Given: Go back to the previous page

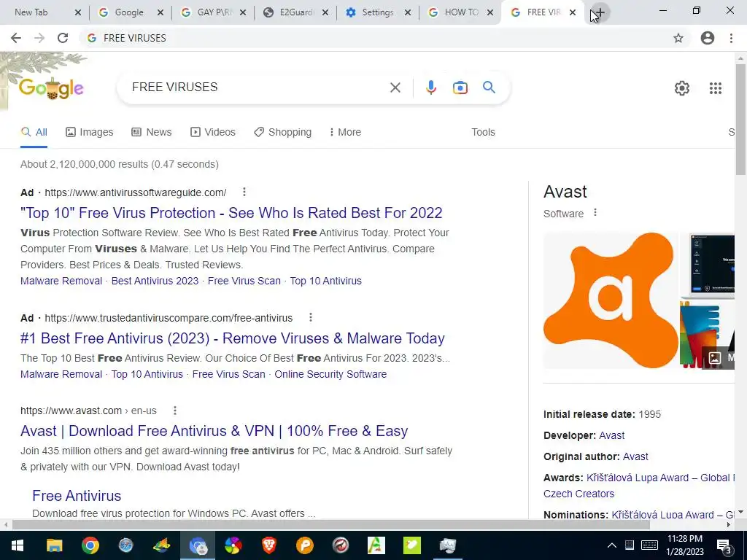Looking at the screenshot, I should (x=16, y=38).
